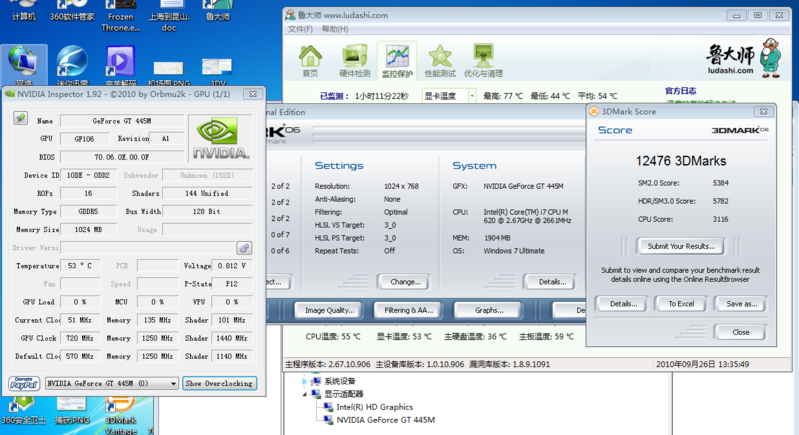Open the 360软件管家 desktop icon
Viewport: 799px width, 435px height.
72,11
